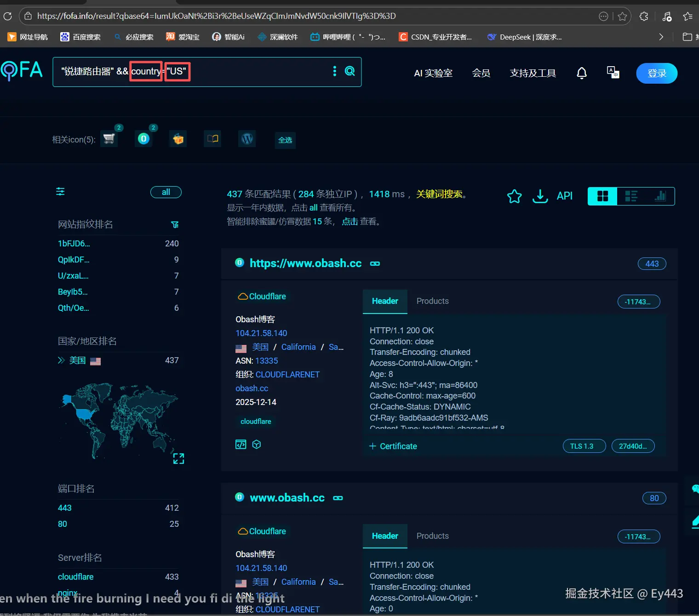
Task: Switch to list view
Action: pos(631,196)
